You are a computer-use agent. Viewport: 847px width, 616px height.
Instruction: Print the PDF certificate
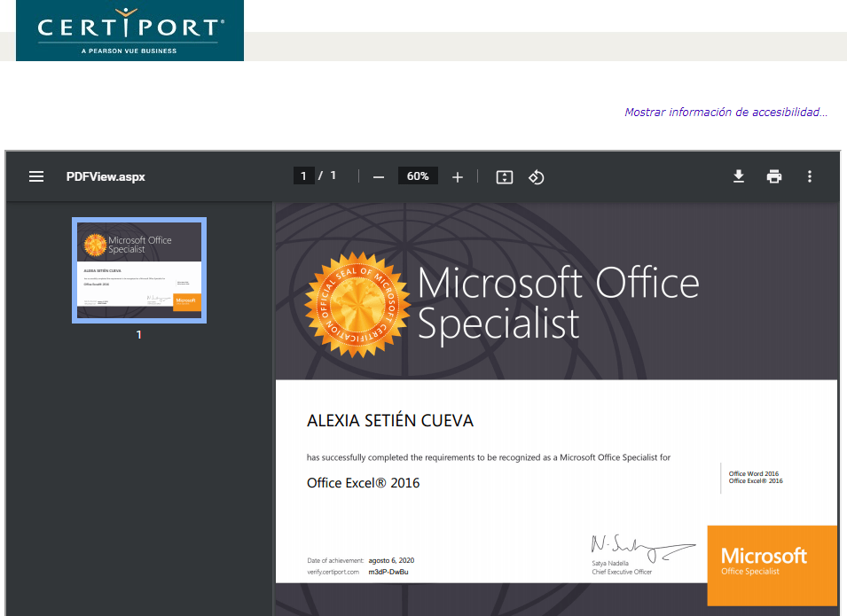(x=774, y=176)
